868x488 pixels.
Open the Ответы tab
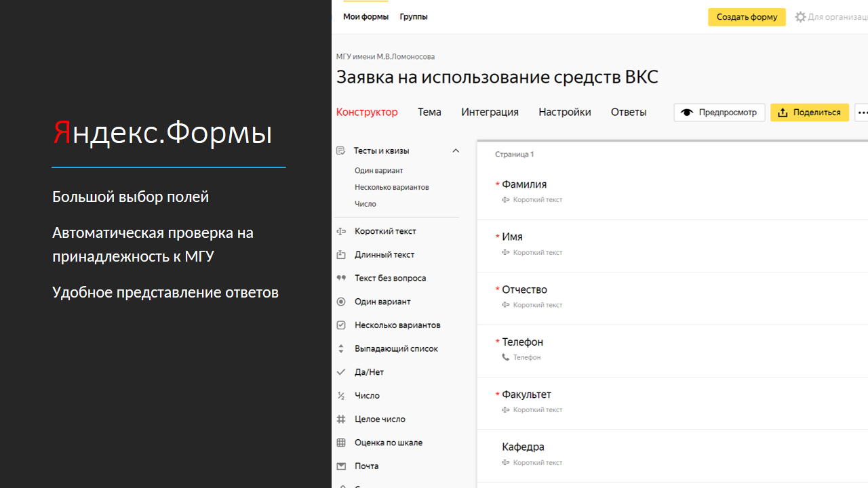click(629, 113)
